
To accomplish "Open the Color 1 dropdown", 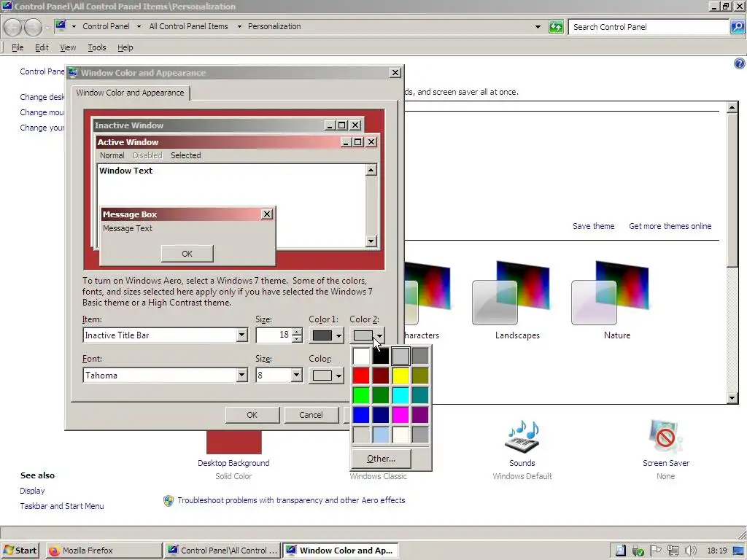I will pos(326,335).
